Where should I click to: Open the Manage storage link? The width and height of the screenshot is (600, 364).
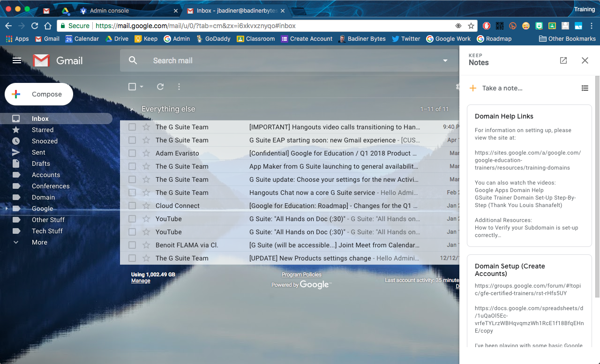(141, 281)
